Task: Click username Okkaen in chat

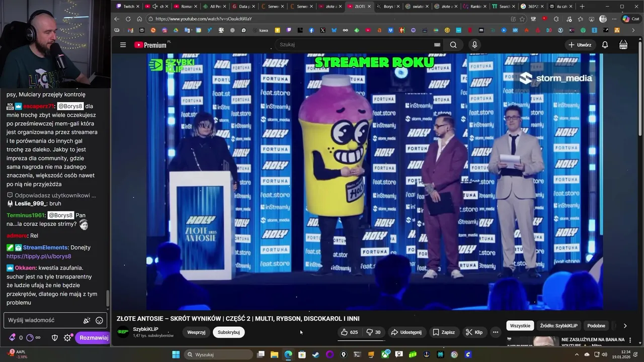Action: coord(25,268)
